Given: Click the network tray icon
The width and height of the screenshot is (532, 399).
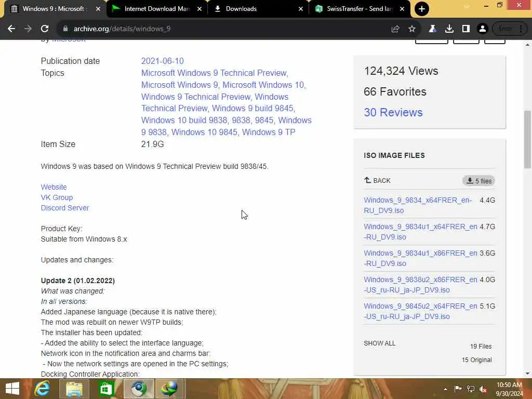Looking at the screenshot, I should (471, 389).
